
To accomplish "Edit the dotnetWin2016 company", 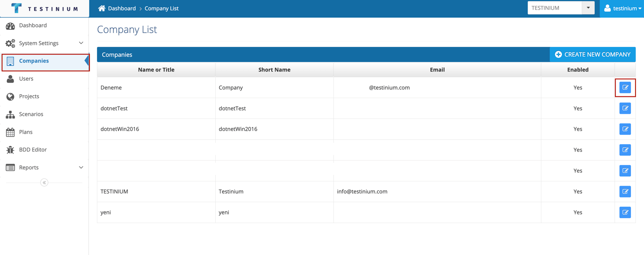I will click(x=625, y=129).
